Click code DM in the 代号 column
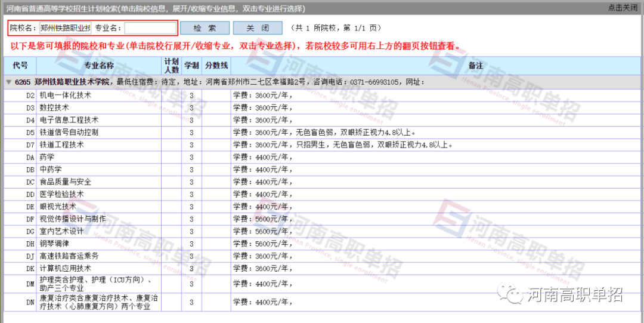This screenshot has width=644, height=323. coord(30,284)
